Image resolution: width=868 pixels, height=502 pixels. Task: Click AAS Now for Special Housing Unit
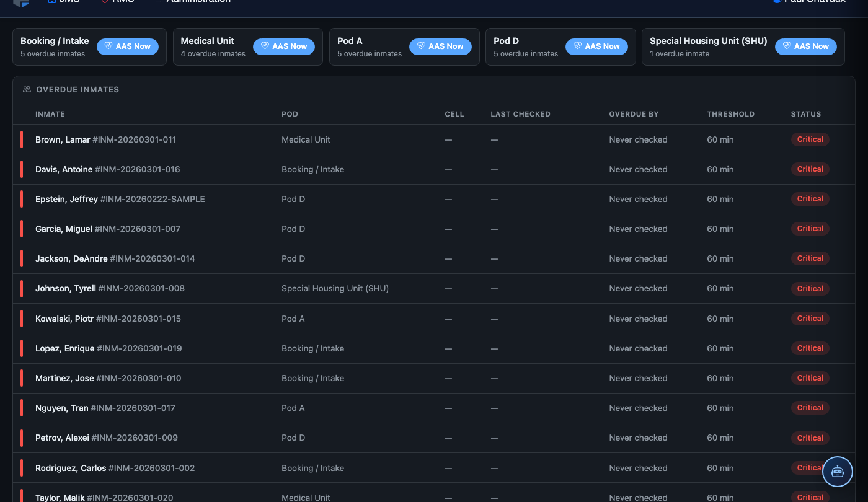coord(806,46)
